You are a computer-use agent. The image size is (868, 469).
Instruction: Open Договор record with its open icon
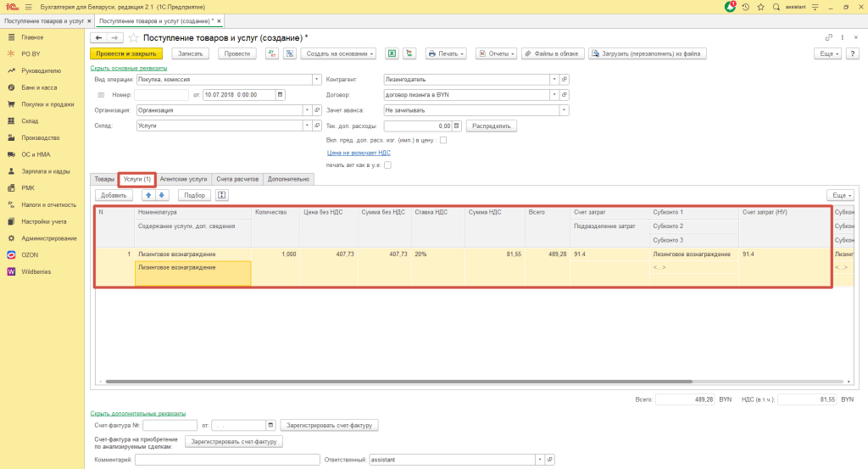[564, 95]
